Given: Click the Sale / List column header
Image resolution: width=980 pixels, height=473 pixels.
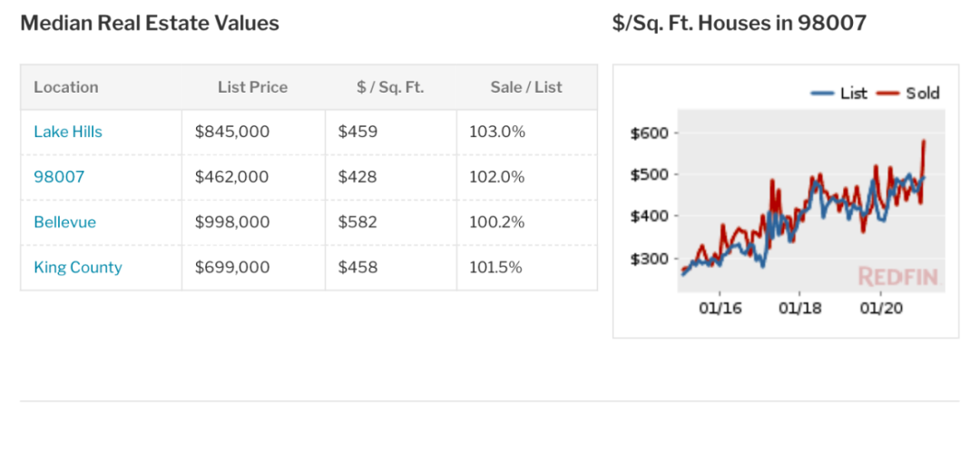Looking at the screenshot, I should 526,87.
